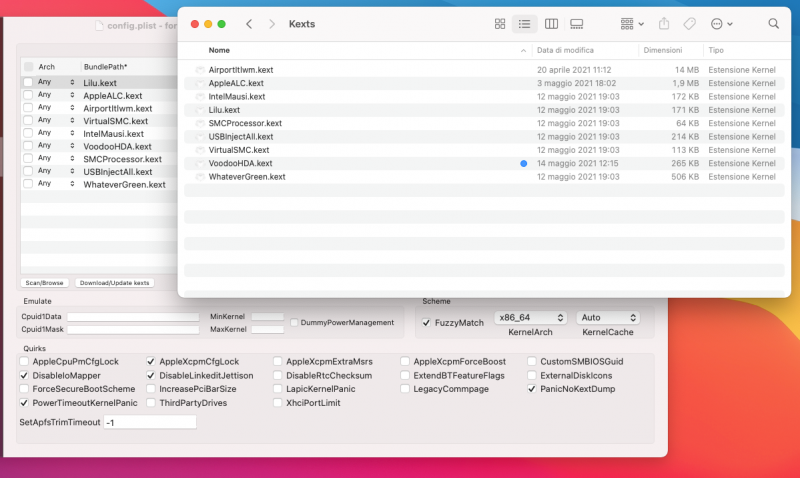The image size is (800, 478).
Task: Disable the AppleXcpmCfgLock quirk
Action: 151,361
